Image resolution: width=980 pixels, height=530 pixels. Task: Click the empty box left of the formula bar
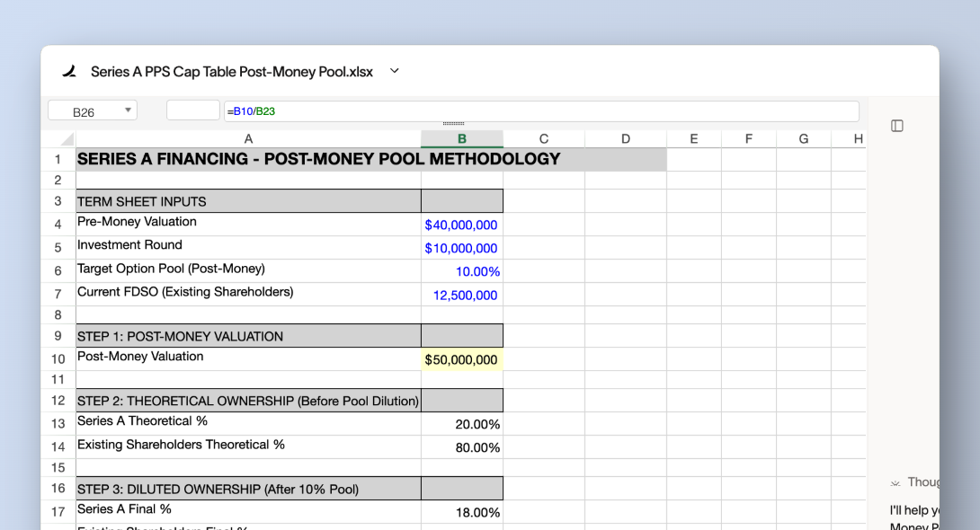coord(193,110)
